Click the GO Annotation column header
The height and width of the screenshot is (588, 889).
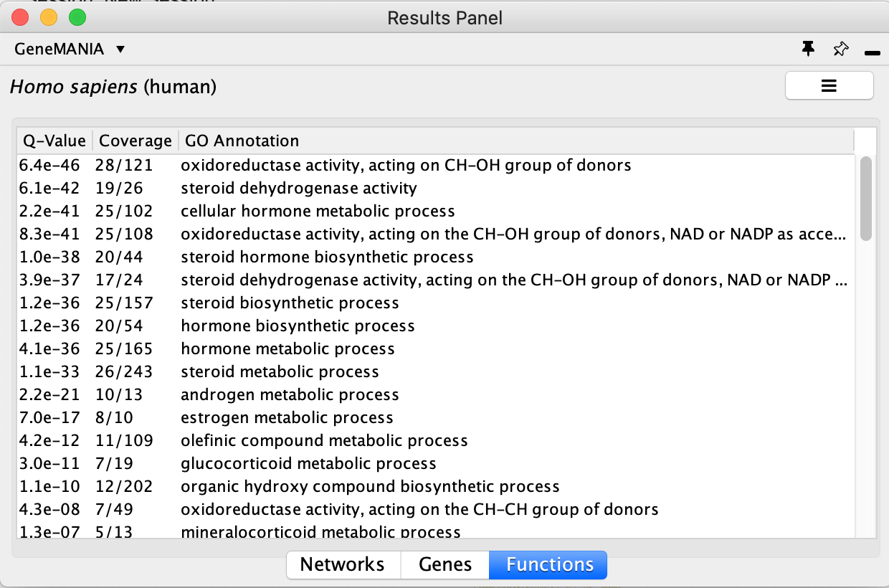point(242,141)
